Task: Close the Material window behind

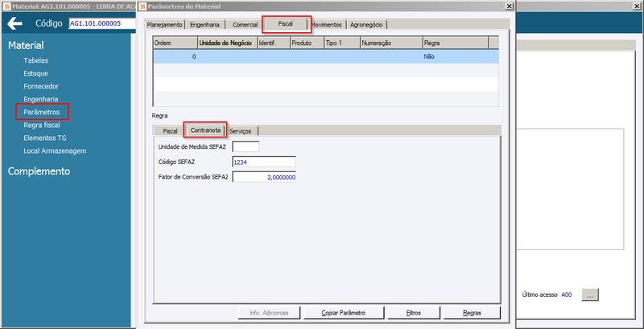Action: point(638,6)
